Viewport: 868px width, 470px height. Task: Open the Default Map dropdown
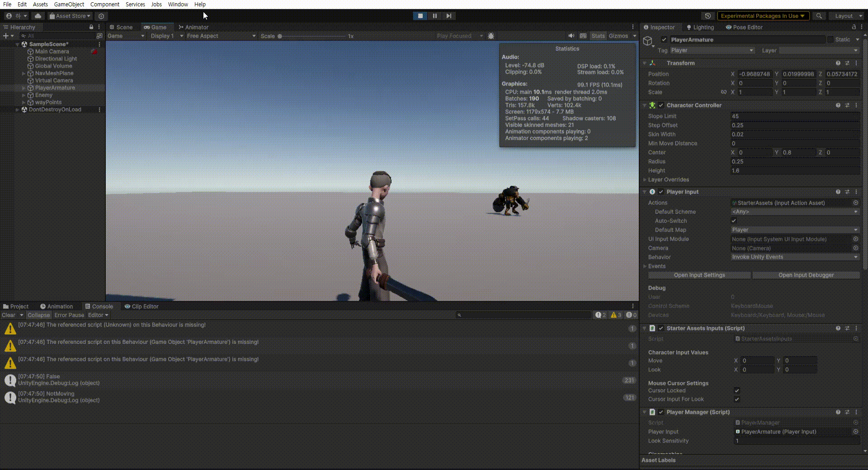tap(795, 230)
